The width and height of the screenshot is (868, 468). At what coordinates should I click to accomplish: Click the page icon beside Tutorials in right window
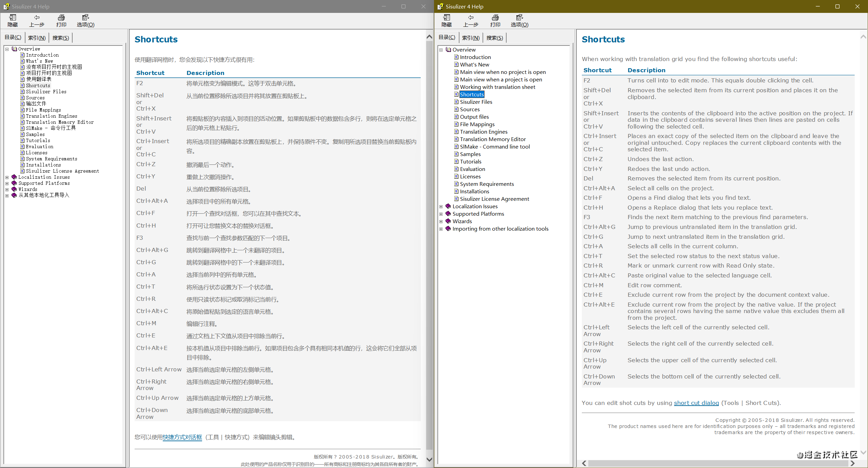point(456,161)
